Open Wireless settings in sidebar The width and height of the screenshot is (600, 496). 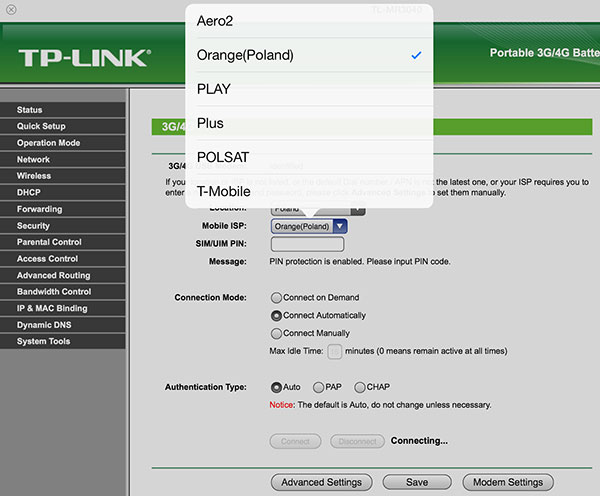pos(63,176)
